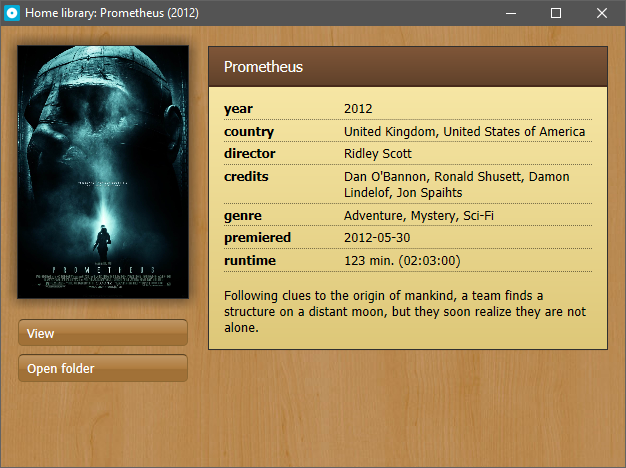
Task: Open the movie folder with Open folder
Action: [x=103, y=368]
